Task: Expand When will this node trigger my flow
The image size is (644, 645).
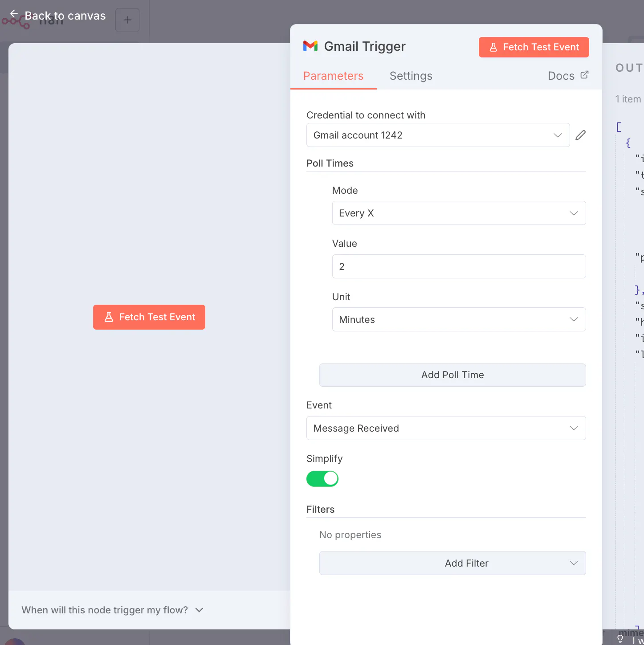Action: 112,610
